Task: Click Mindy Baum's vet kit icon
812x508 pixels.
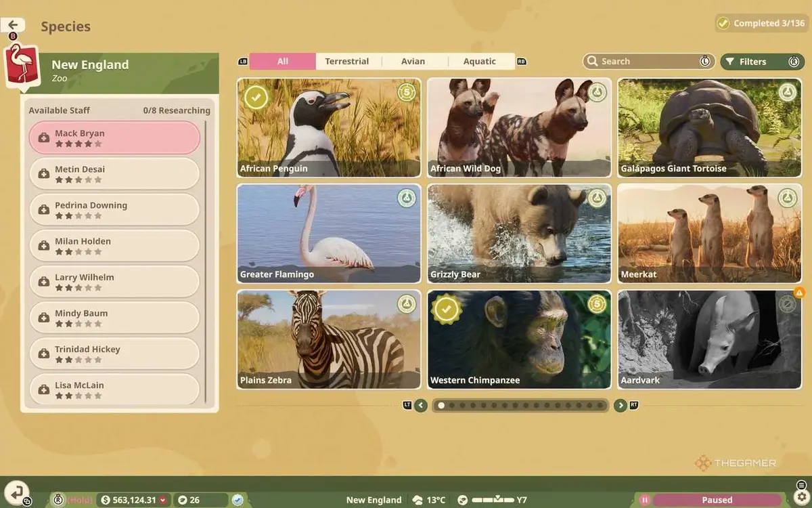Action: click(x=44, y=317)
